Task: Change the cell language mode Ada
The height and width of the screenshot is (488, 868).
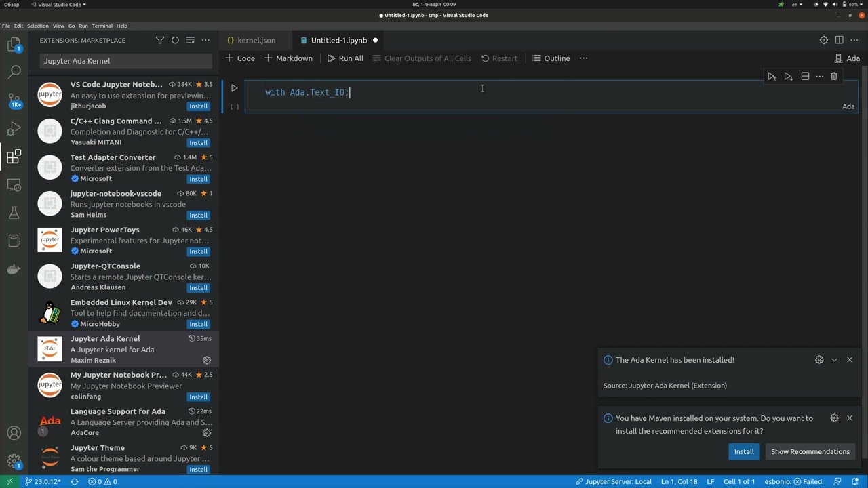Action: 848,106
